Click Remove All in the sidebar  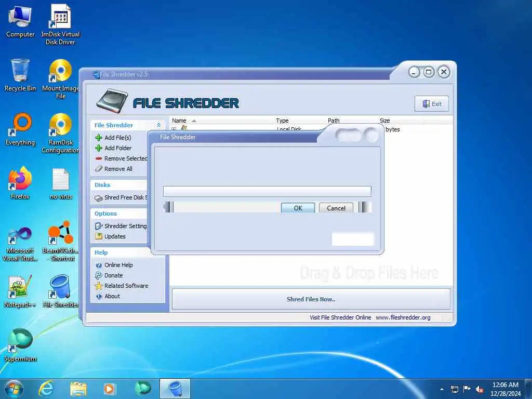(x=114, y=169)
